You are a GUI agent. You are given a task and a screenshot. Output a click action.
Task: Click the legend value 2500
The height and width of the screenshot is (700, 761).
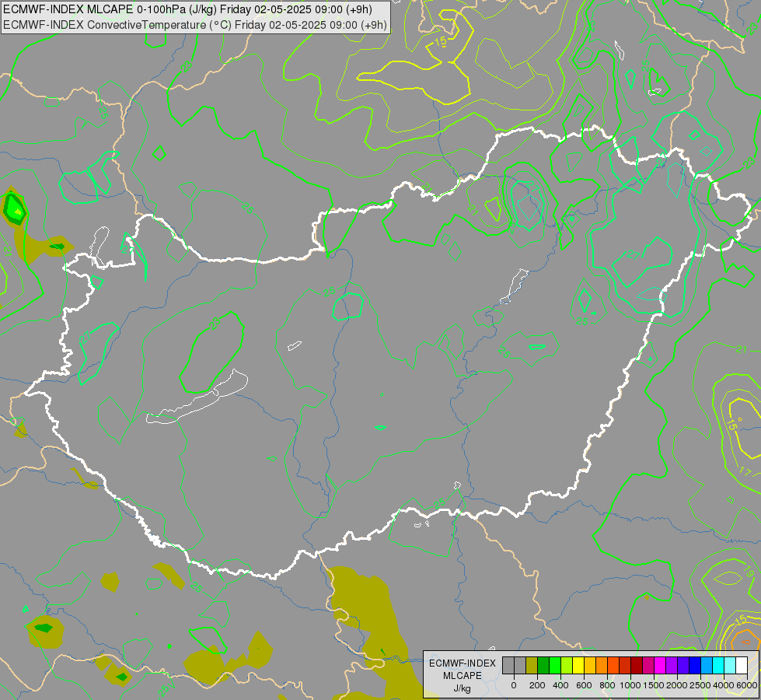701,685
